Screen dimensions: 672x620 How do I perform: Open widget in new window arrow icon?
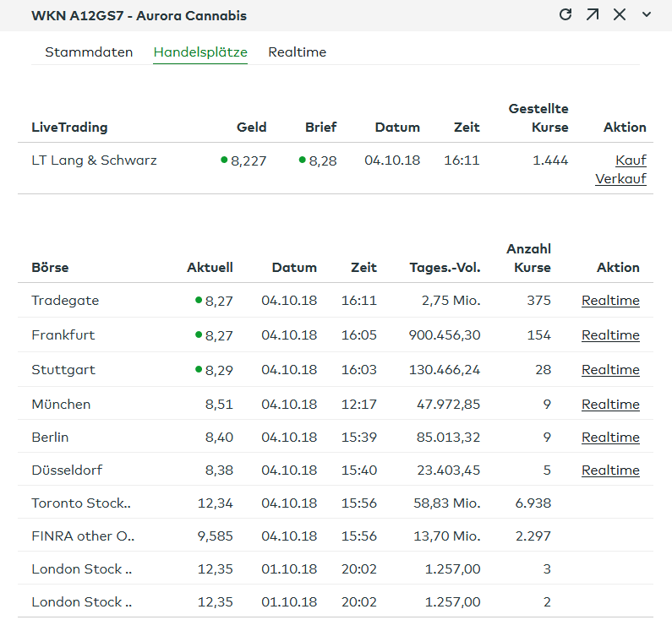click(x=593, y=15)
